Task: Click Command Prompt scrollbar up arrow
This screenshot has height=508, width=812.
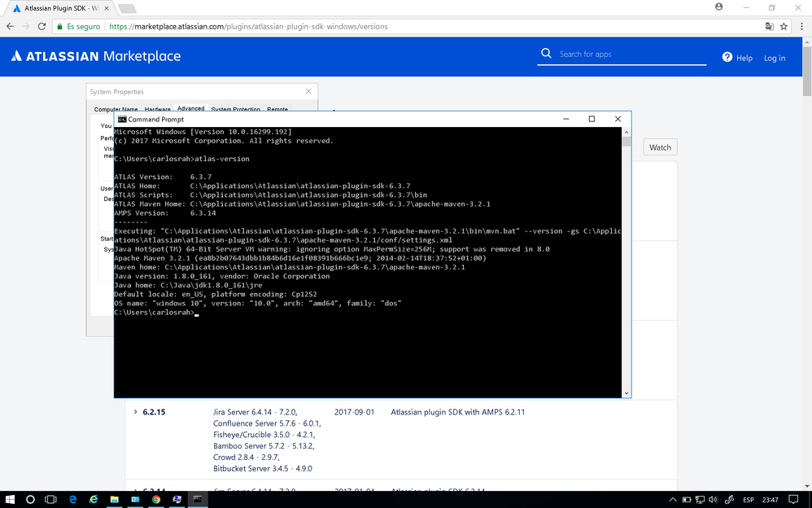Action: pos(626,132)
